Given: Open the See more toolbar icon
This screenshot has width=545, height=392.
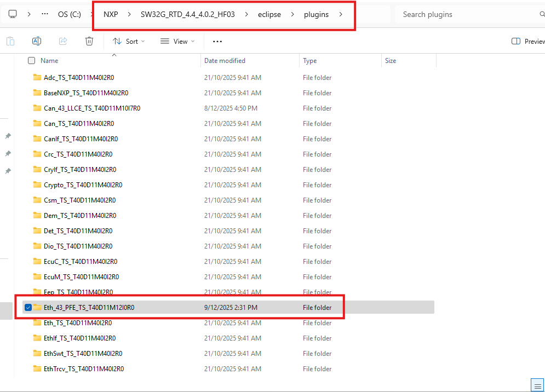Looking at the screenshot, I should pos(217,41).
